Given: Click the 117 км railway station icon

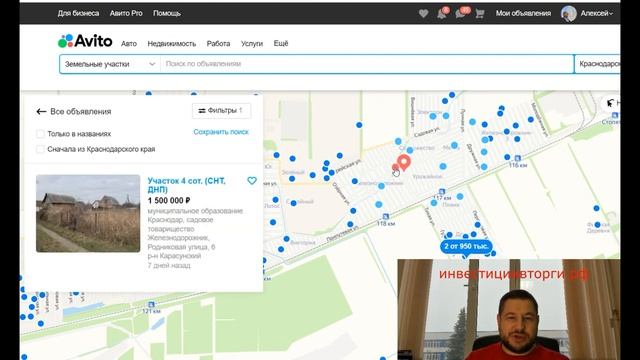Looking at the screenshot, I should (x=442, y=191).
